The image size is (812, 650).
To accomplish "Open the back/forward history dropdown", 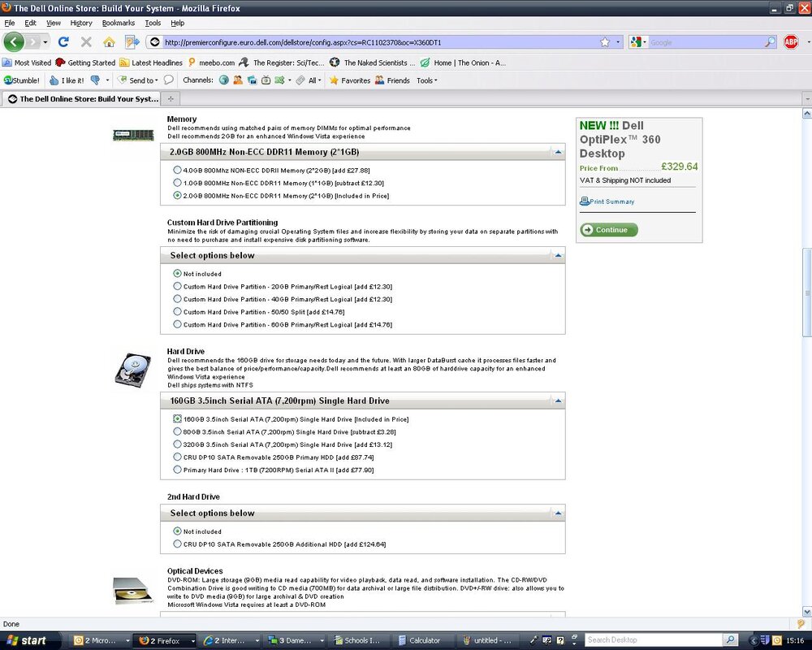I will pos(45,42).
